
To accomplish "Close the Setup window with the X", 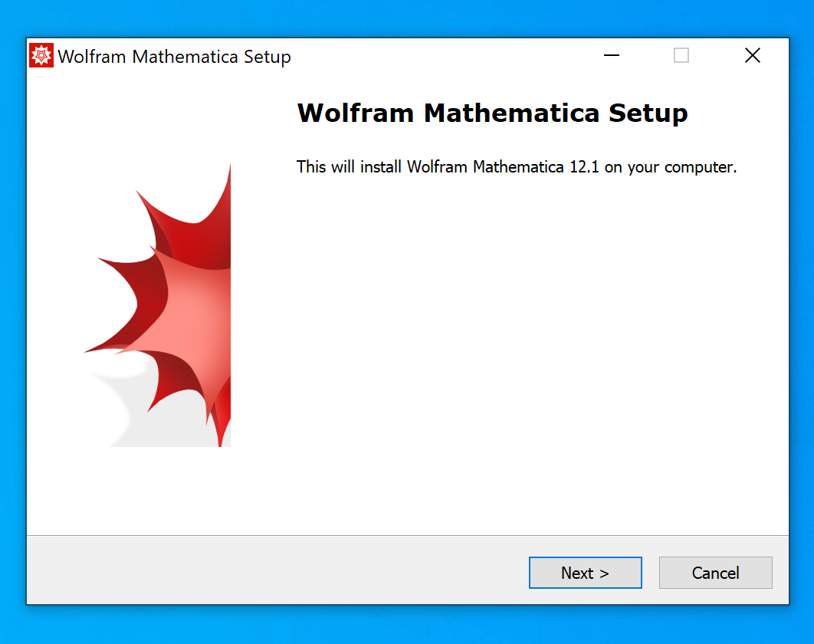I will (752, 56).
